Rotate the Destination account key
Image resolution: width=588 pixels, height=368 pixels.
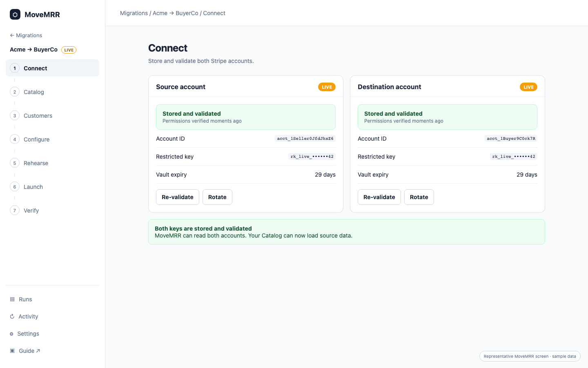[x=419, y=197]
